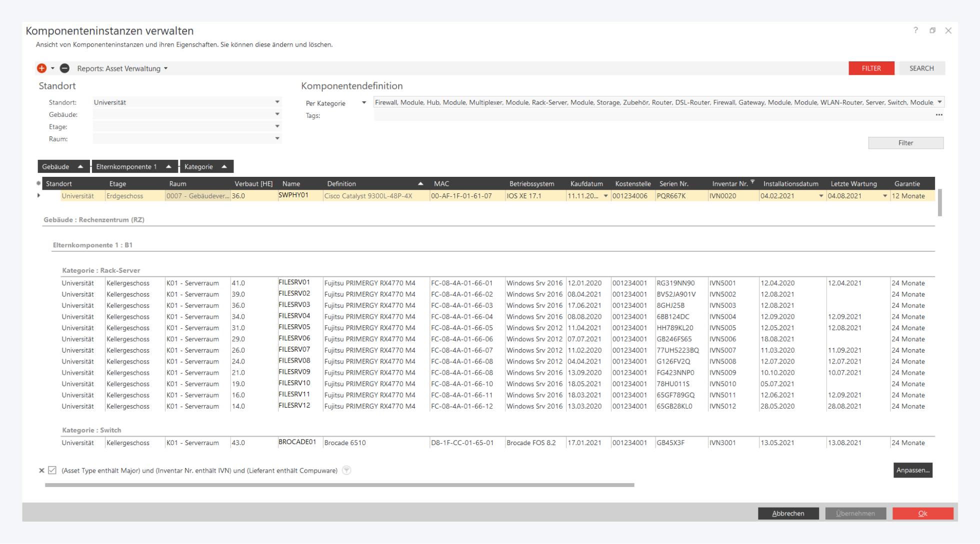Sort by the Kaufdatum column header
Viewport: 980px width, 544px height.
point(586,184)
